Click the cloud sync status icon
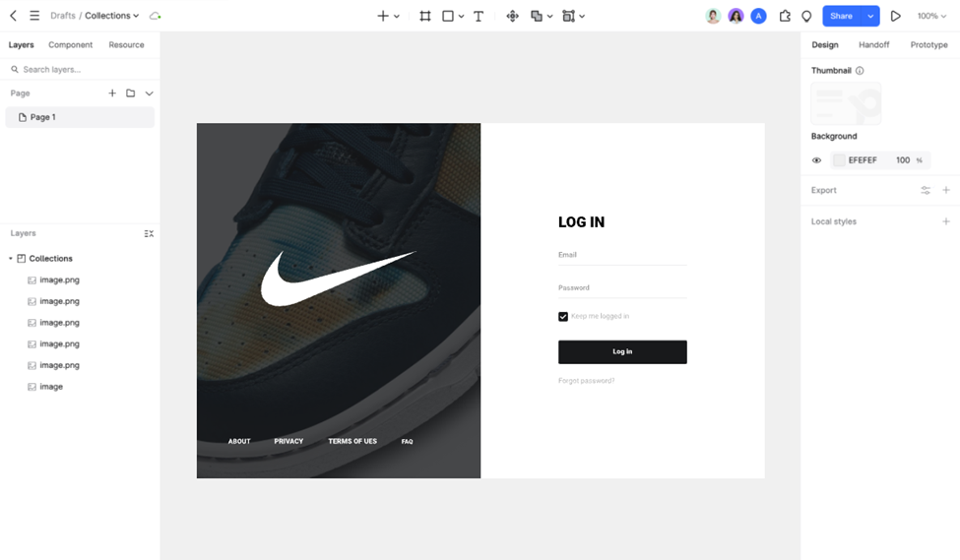This screenshot has width=960, height=560. click(156, 16)
